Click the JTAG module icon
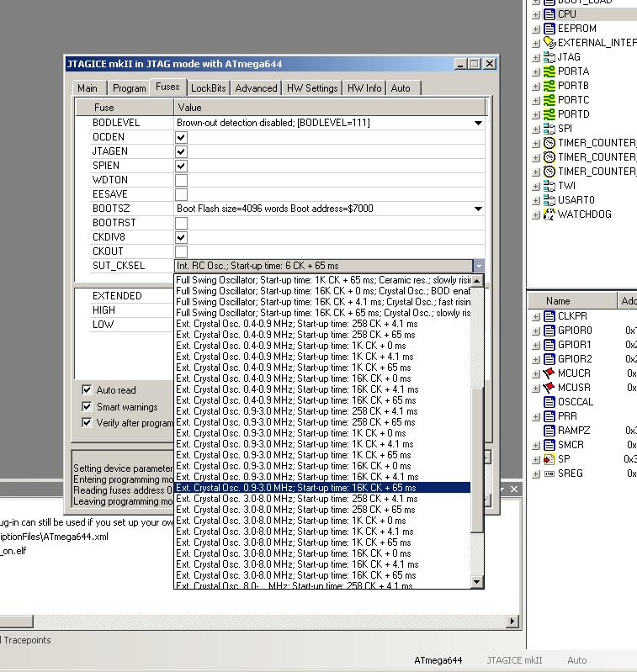Image resolution: width=637 pixels, height=672 pixels. point(549,57)
